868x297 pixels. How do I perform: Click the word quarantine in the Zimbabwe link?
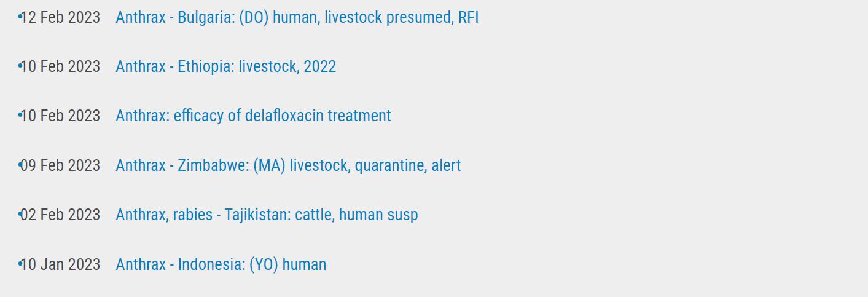389,165
